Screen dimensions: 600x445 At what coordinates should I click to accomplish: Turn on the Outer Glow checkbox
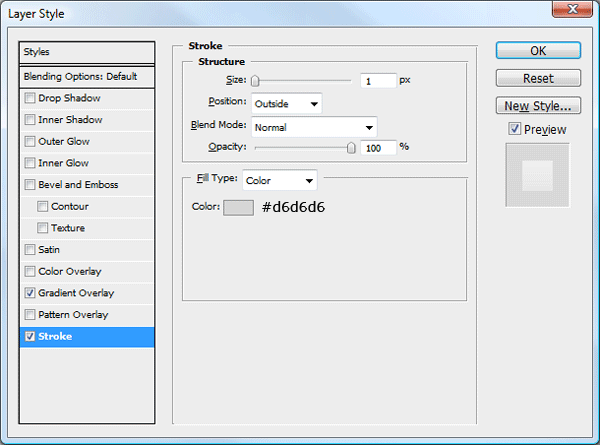coord(30,142)
